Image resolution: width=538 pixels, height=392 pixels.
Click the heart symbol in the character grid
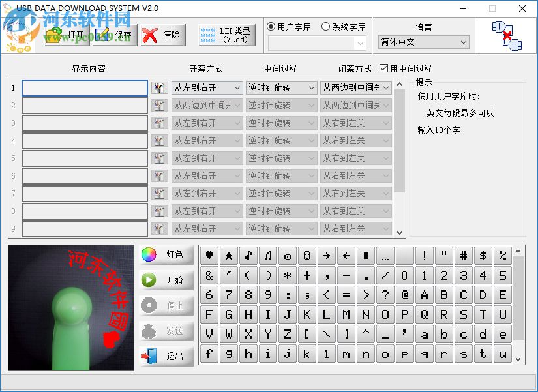pos(208,256)
